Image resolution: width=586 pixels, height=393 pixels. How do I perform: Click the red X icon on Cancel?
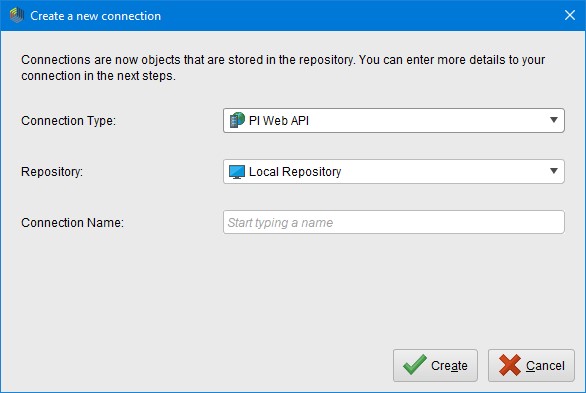click(x=509, y=365)
